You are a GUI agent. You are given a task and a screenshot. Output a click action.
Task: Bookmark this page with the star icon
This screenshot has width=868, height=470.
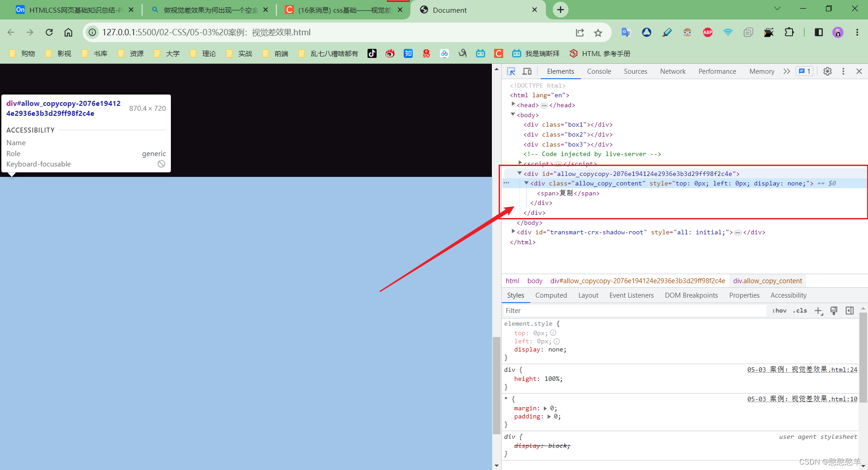point(598,33)
